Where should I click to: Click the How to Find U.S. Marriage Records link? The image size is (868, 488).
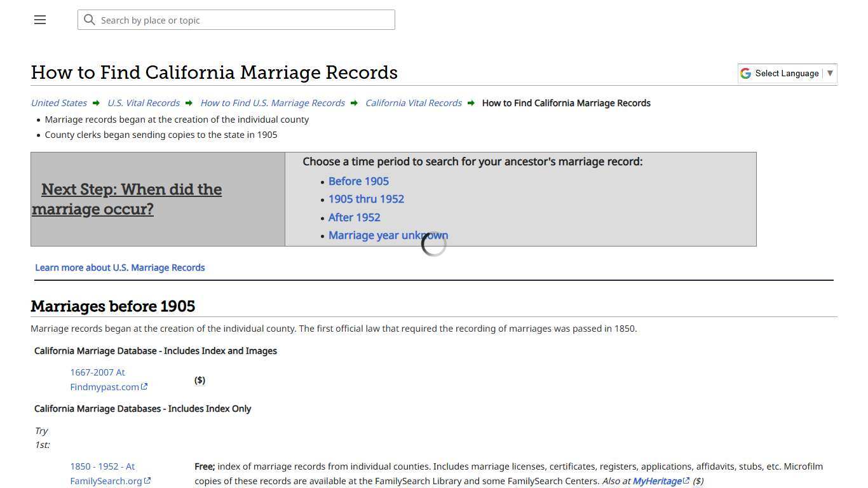click(272, 102)
